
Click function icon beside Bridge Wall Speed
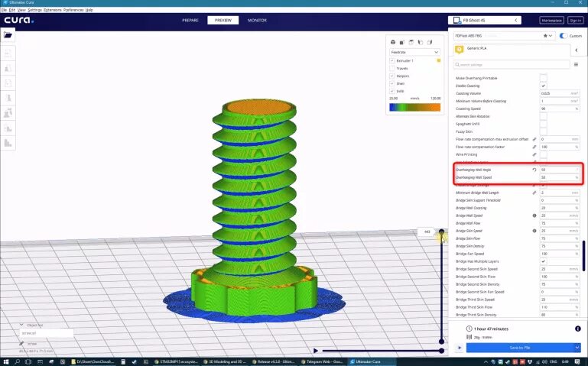534,215
